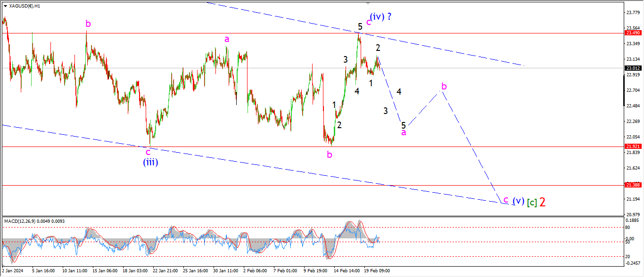The width and height of the screenshot is (644, 277).
Task: Click the blue (v) wave label
Action: 518,201
